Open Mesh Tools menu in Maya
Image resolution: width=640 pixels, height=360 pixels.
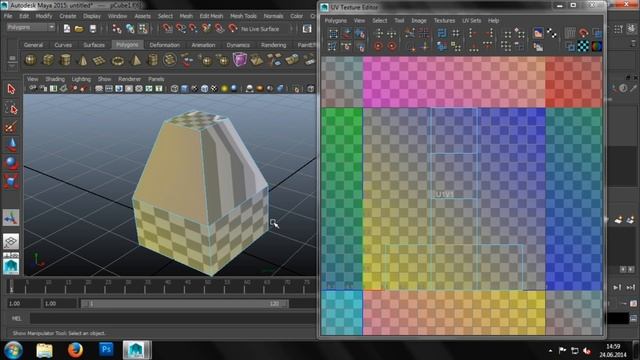coord(243,16)
